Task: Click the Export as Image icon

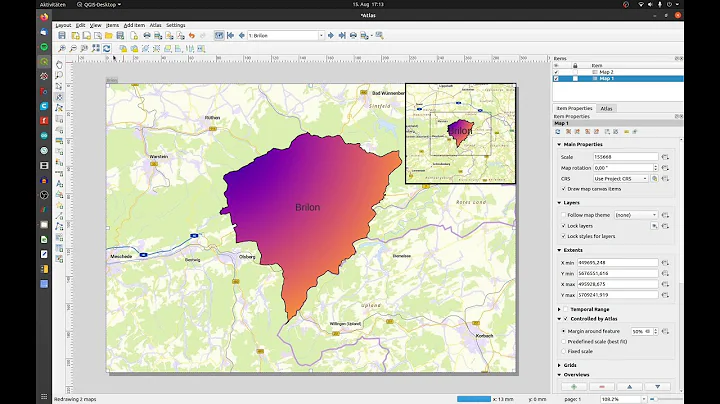Action: point(158,35)
